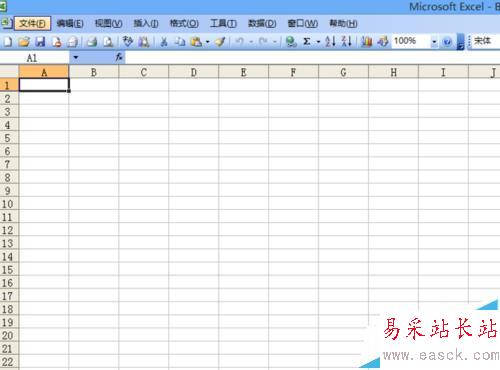Click the Open file folder icon
The height and width of the screenshot is (370, 500).
coord(24,42)
